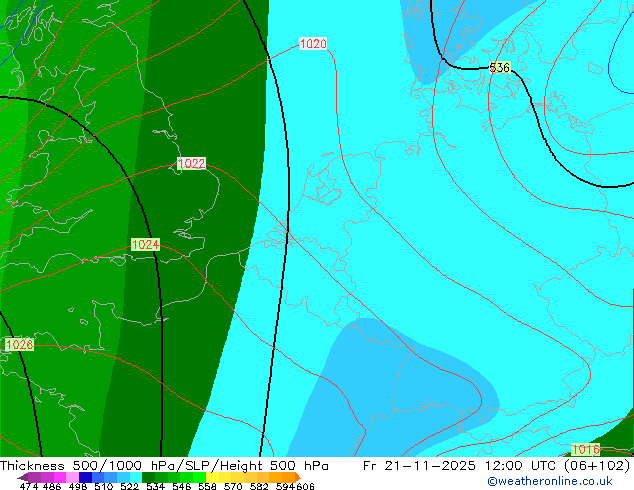
Task: Click the legend value 522
Action: [129, 486]
